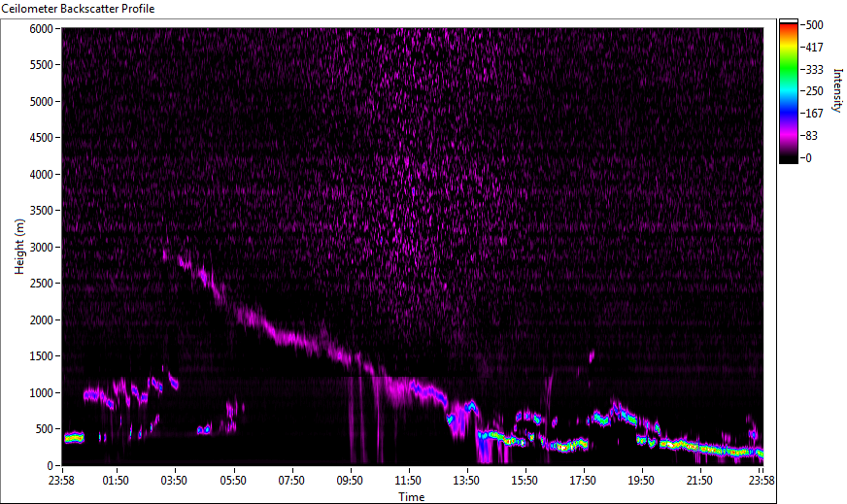Click the 15:50 time tick label
This screenshot has width=847, height=504.
click(525, 481)
